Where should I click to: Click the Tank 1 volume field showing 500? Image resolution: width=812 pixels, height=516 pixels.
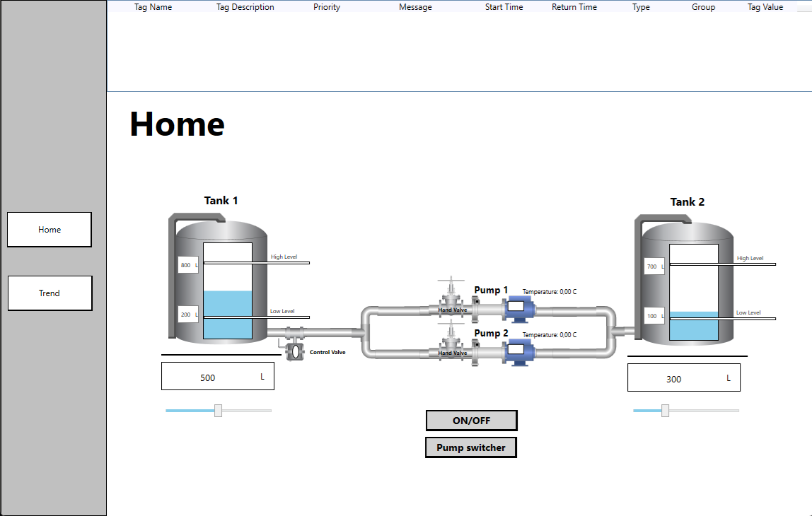217,377
